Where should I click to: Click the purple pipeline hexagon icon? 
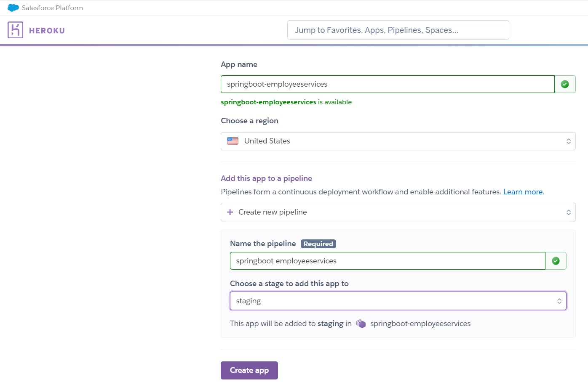[361, 324]
